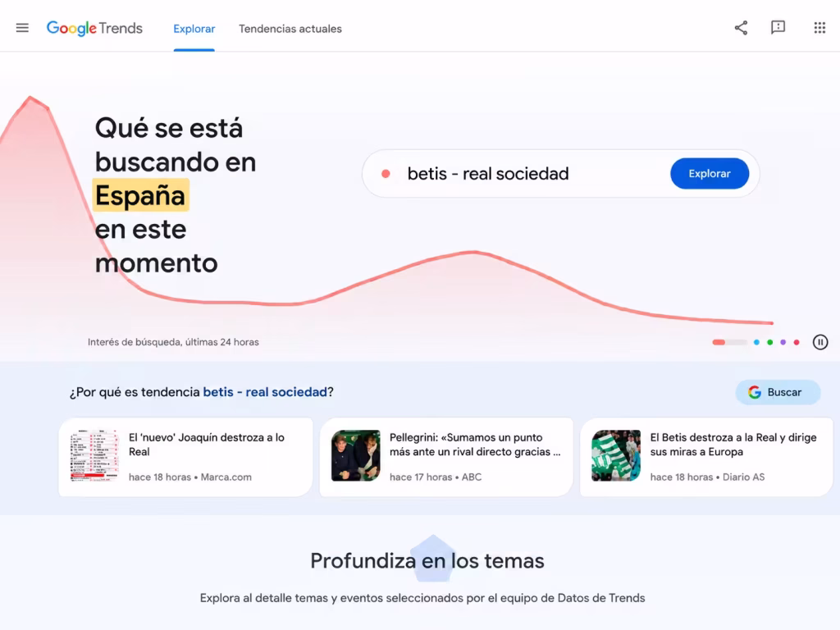
Task: Click the Google Trends logo
Action: 94,29
